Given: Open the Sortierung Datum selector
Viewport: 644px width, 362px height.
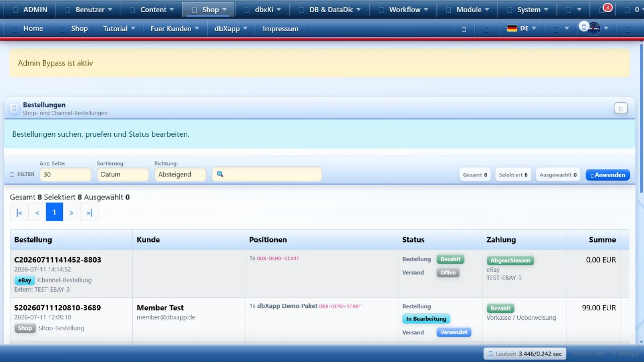Looking at the screenshot, I should 123,174.
